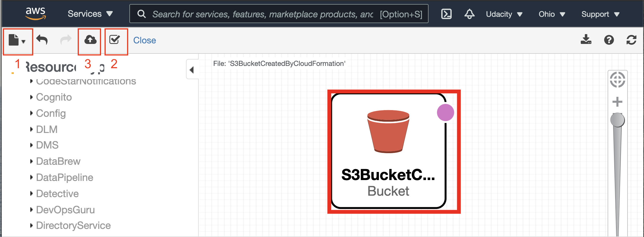This screenshot has width=644, height=237.
Task: Open the Services dropdown menu
Action: 90,14
